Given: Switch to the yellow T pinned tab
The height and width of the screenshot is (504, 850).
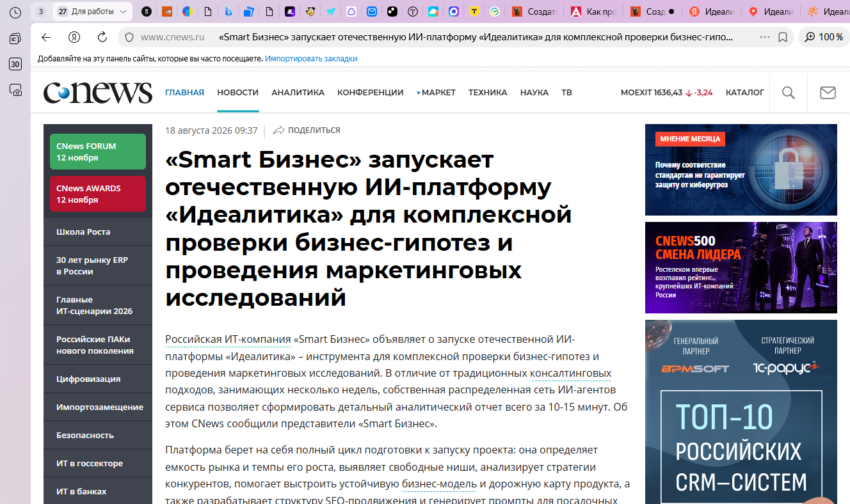Looking at the screenshot, I should tap(474, 12).
